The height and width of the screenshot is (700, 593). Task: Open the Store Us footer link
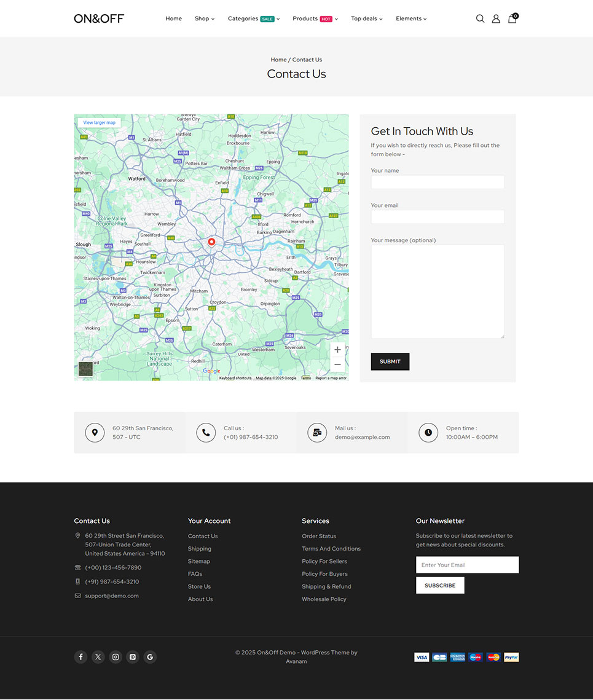click(199, 586)
